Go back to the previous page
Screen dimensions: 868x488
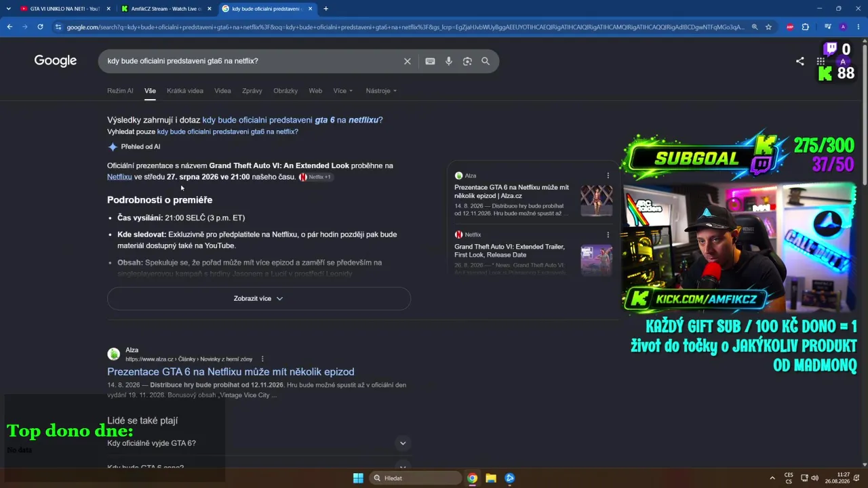click(9, 27)
